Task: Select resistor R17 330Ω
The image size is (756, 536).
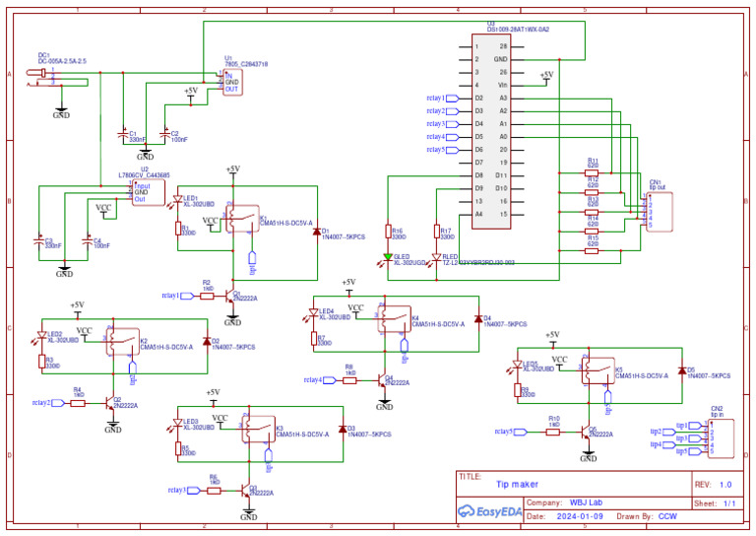Action: click(437, 232)
